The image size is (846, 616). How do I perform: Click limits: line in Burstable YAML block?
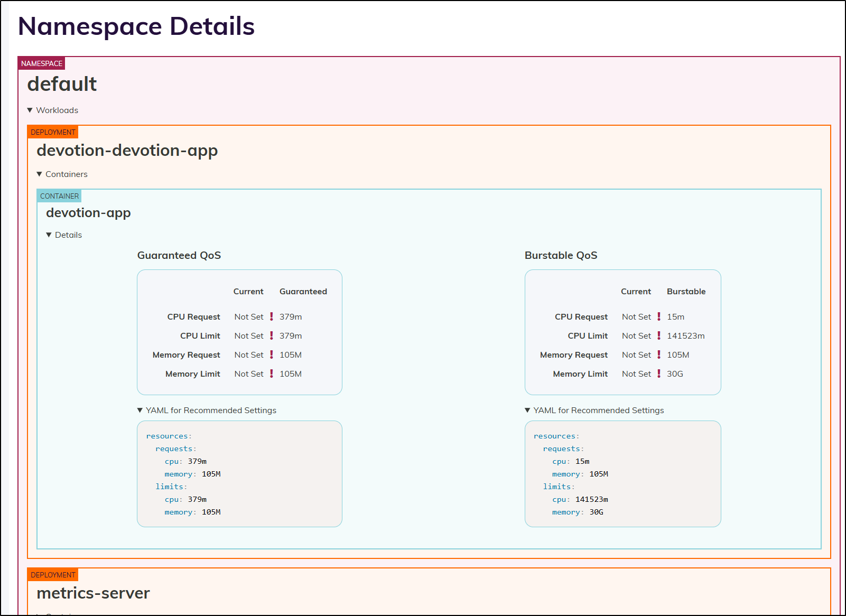559,487
